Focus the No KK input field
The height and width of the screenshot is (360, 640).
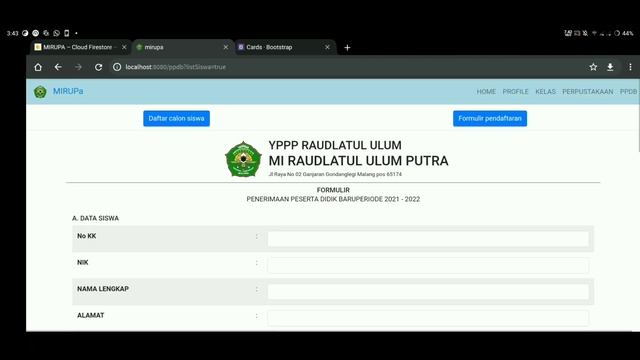[x=428, y=239]
